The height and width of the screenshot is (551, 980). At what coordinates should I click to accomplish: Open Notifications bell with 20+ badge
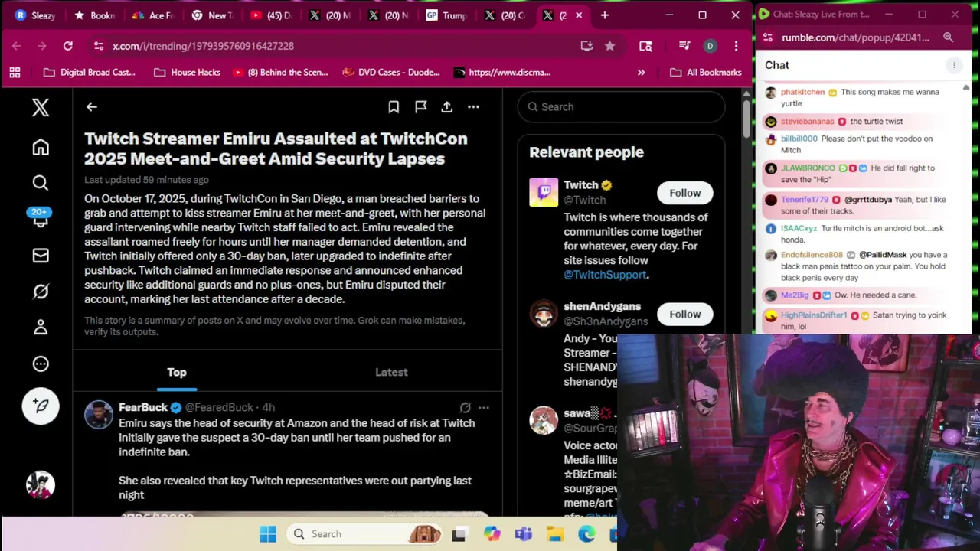41,218
